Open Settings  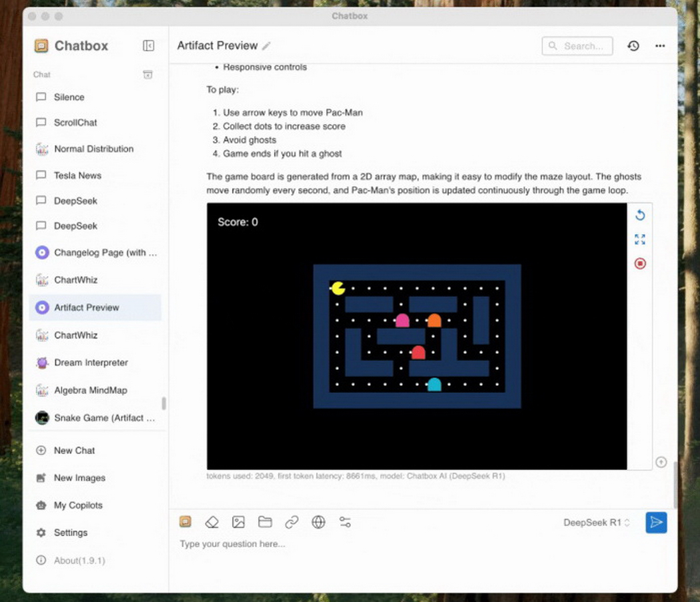(95, 533)
